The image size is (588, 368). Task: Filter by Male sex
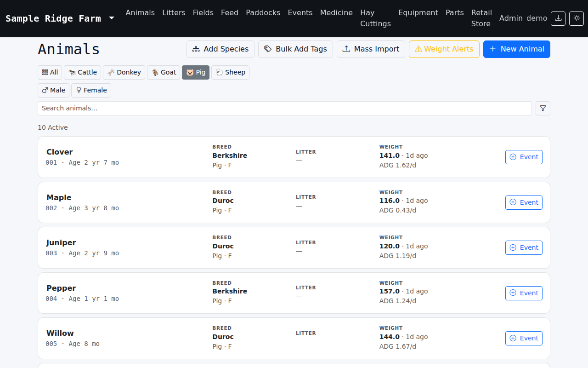(53, 90)
